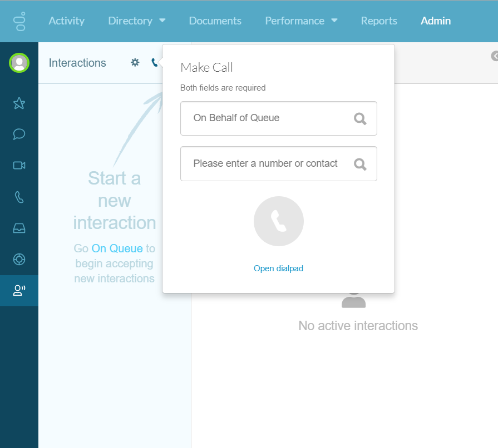Viewport: 498px width, 448px height.
Task: Focus the On Behalf of Queue field
Action: click(x=279, y=118)
